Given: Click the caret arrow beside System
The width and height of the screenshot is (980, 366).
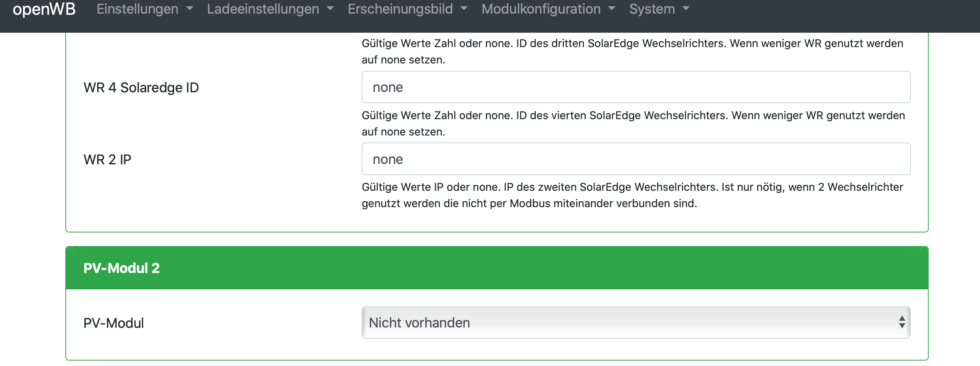Looking at the screenshot, I should click(x=686, y=9).
